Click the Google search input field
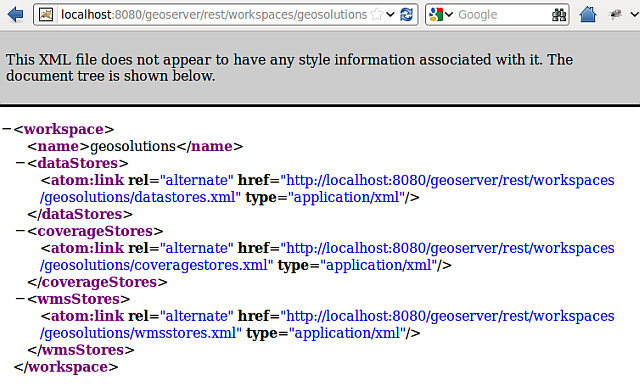This screenshot has height=392, width=640. coord(503,15)
